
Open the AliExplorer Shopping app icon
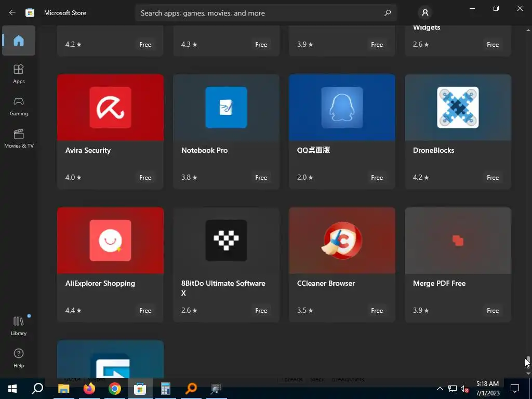110,240
